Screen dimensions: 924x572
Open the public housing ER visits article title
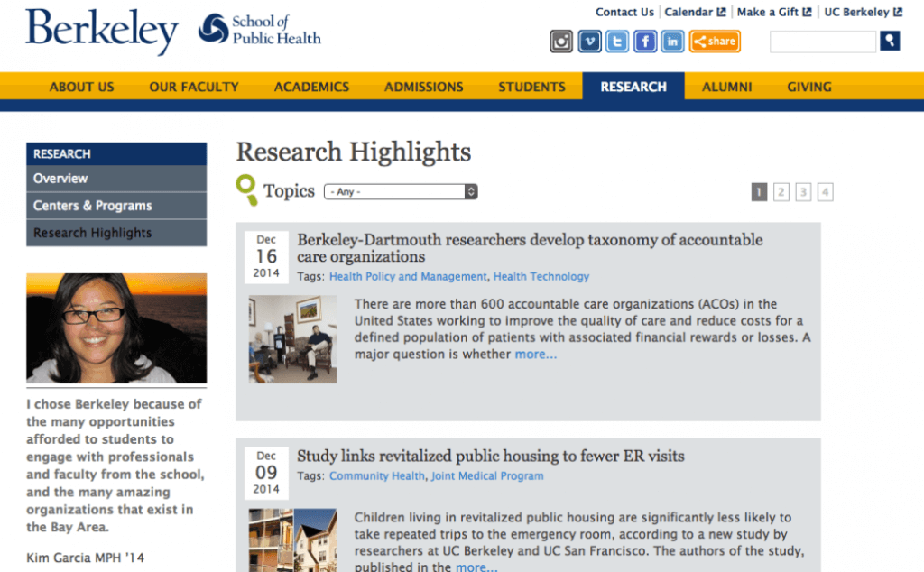point(491,456)
